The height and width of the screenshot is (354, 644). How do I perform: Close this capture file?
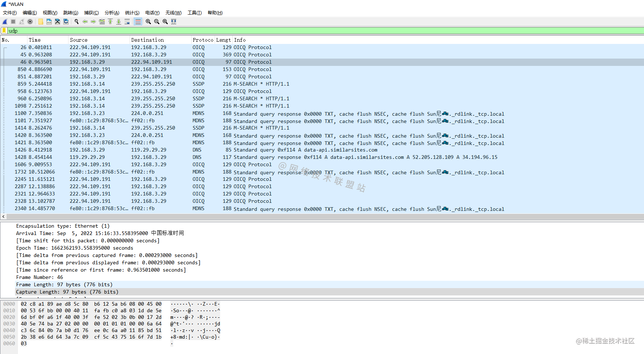57,22
